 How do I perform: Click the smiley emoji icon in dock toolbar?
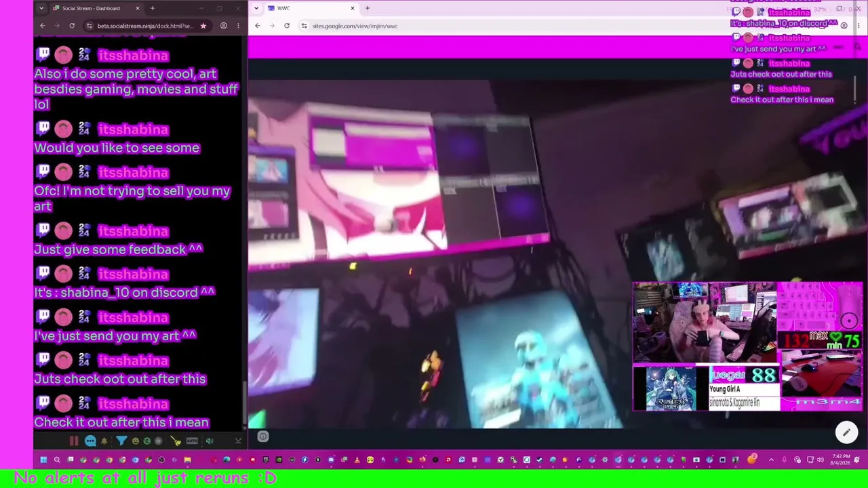click(136, 441)
